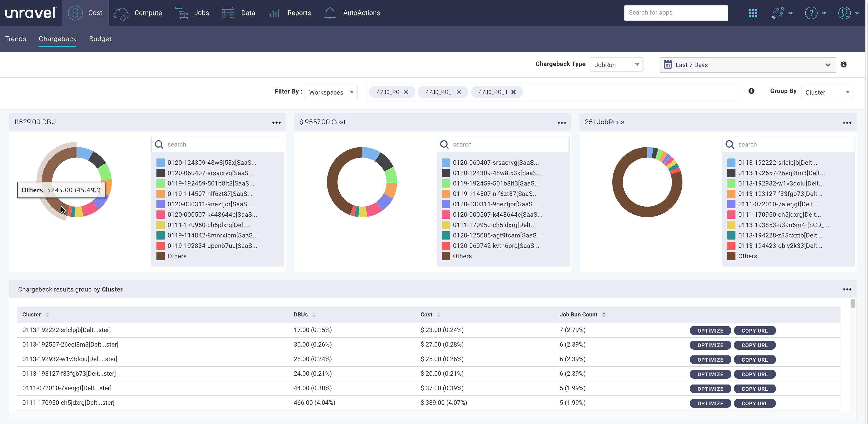868x424 pixels.
Task: Remove the 4730_PG workspace filter chip
Action: 406,92
